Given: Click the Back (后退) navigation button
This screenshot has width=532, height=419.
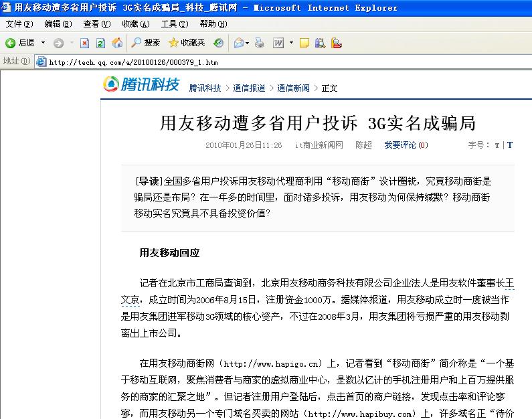Looking at the screenshot, I should 19,43.
